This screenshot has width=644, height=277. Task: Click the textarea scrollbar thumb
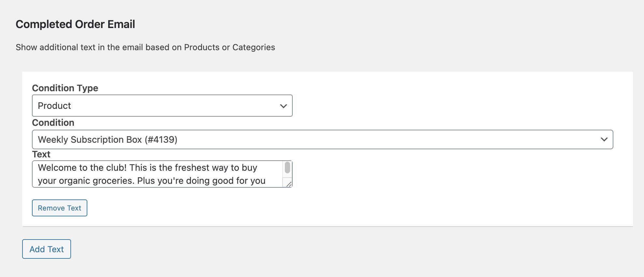click(x=287, y=168)
